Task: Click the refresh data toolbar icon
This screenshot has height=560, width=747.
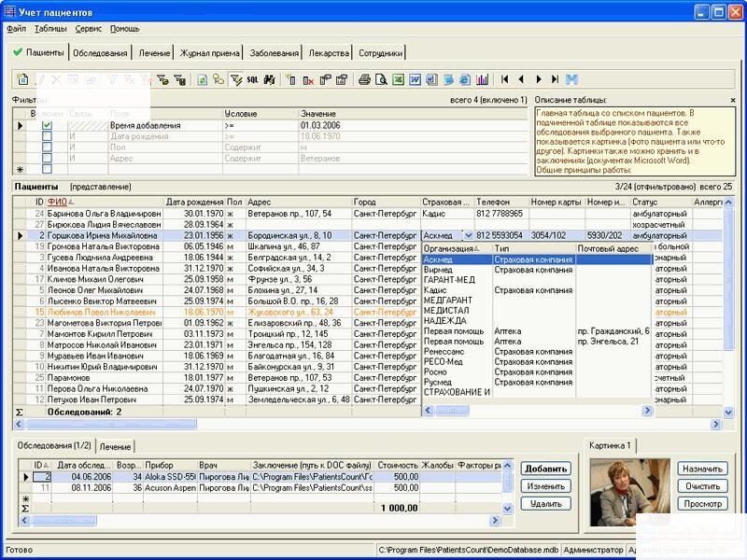Action: point(202,79)
